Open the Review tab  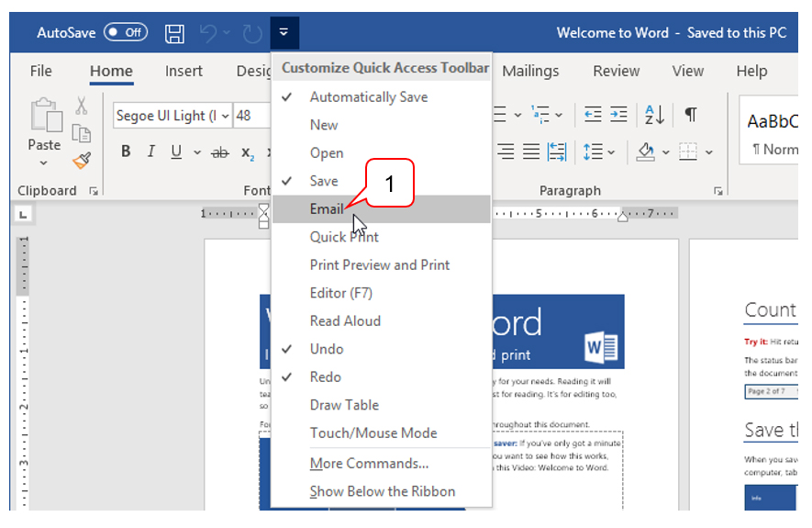617,71
